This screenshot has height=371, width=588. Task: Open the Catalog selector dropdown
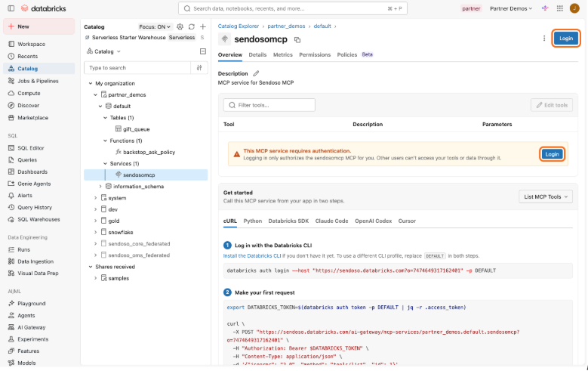click(x=104, y=51)
